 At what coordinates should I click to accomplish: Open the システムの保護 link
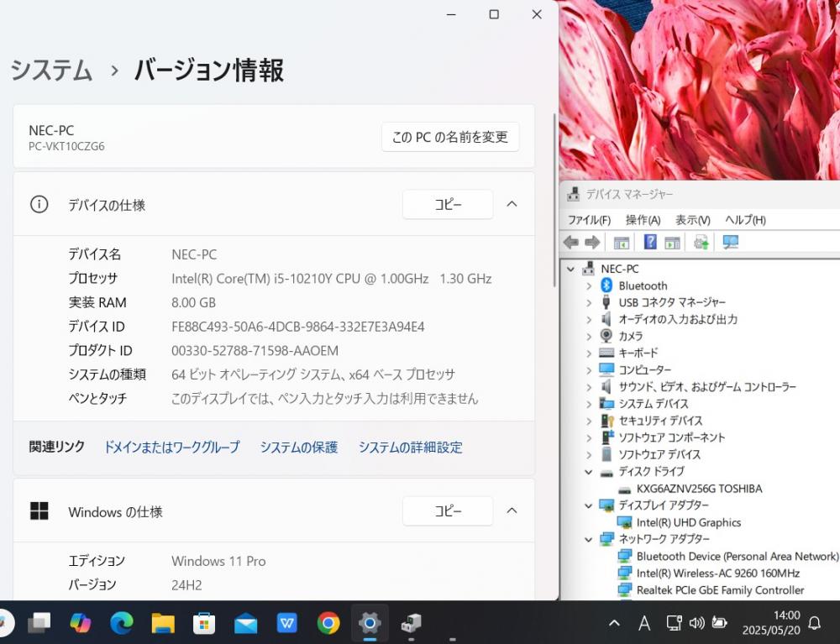click(x=299, y=447)
